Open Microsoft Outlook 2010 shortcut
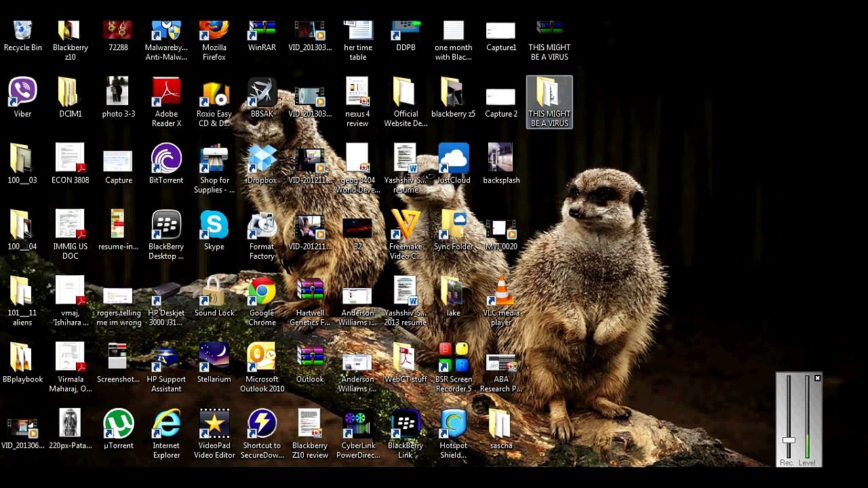Image resolution: width=868 pixels, height=488 pixels. click(262, 369)
